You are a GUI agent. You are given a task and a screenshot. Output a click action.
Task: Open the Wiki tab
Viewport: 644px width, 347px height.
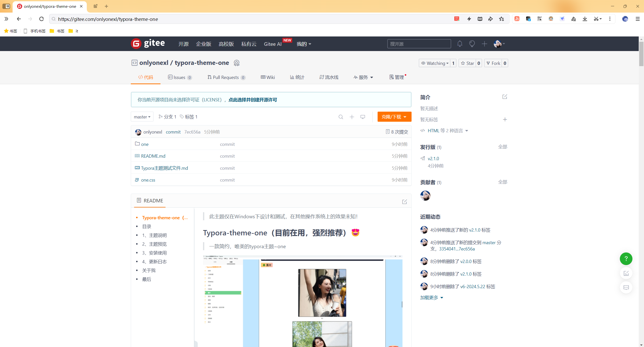268,77
